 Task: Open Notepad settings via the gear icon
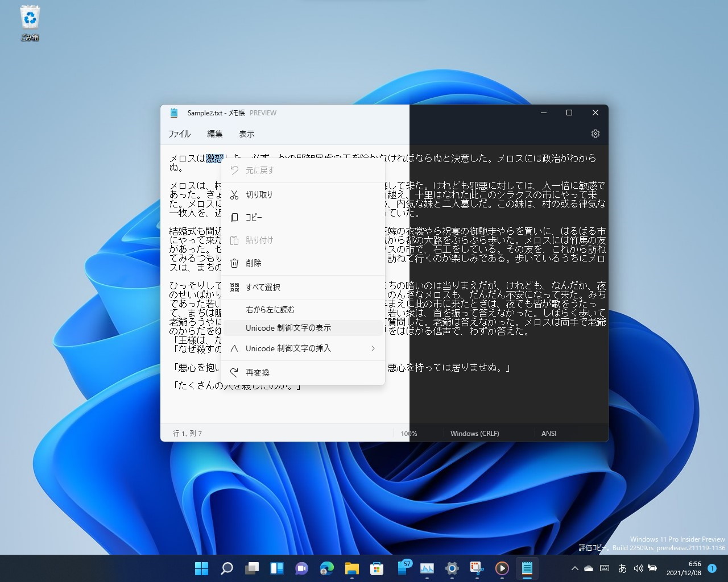pos(595,133)
